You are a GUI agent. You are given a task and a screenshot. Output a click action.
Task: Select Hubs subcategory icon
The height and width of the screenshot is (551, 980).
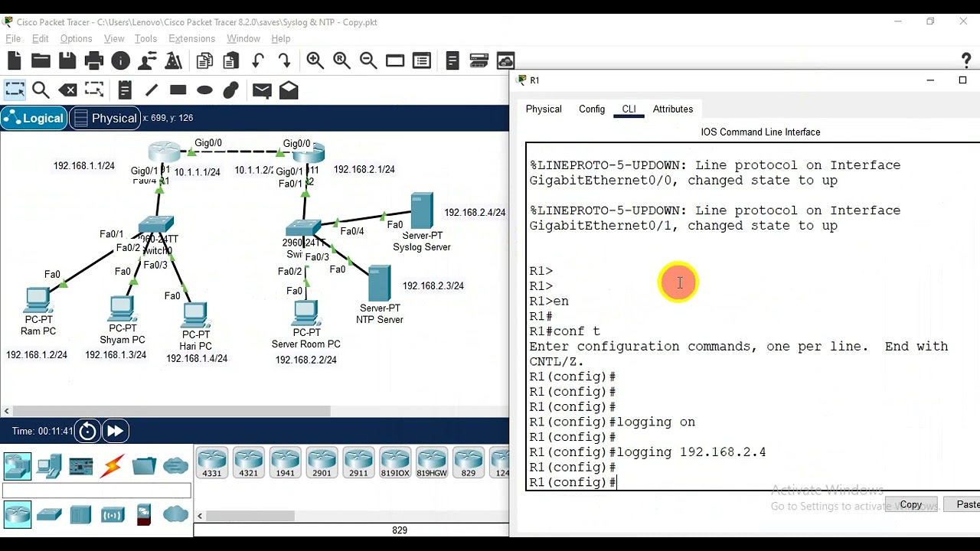pyautogui.click(x=80, y=515)
